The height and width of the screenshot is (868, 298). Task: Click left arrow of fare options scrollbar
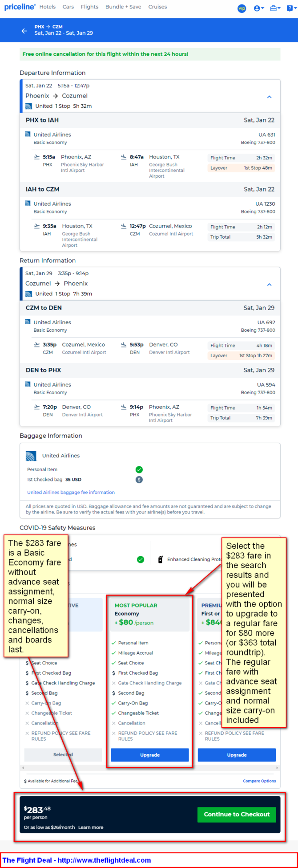tap(23, 768)
